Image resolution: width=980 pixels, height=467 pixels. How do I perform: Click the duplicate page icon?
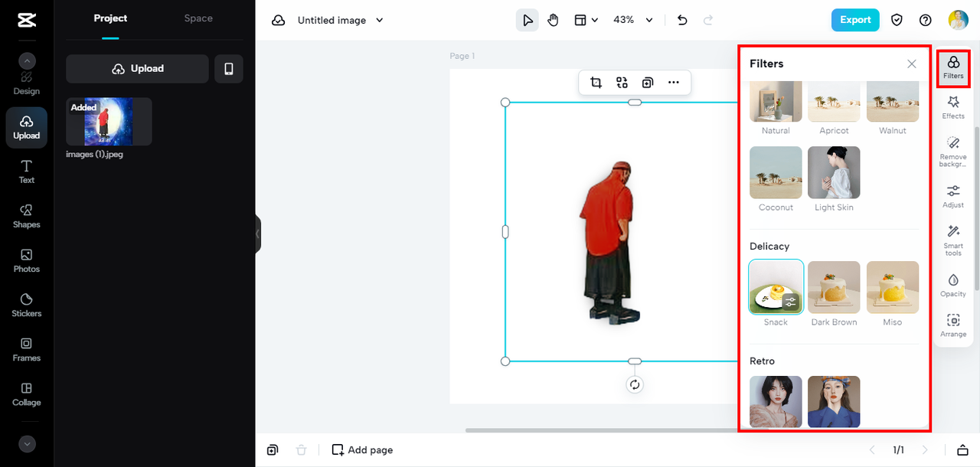[x=273, y=449]
